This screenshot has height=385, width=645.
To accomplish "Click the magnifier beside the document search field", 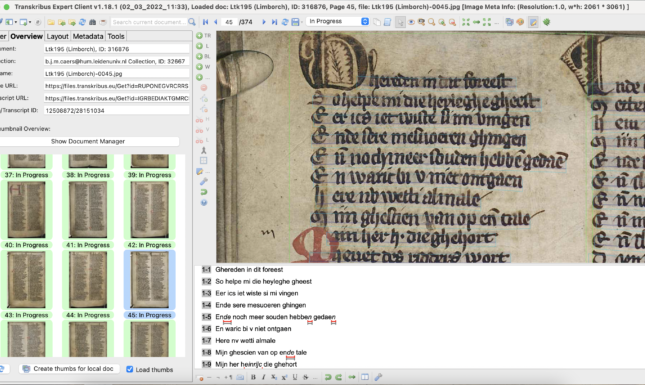I will tap(192, 22).
